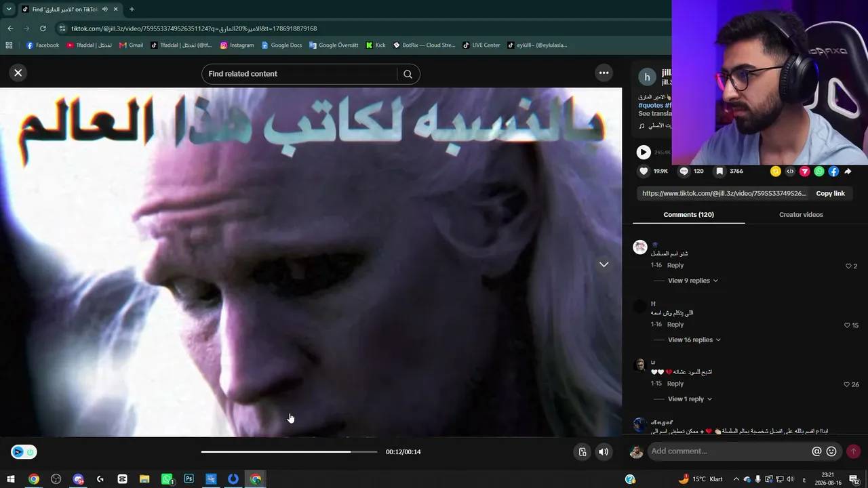This screenshot has height=488, width=868.
Task: Open the Kick bookmark
Action: click(x=376, y=45)
